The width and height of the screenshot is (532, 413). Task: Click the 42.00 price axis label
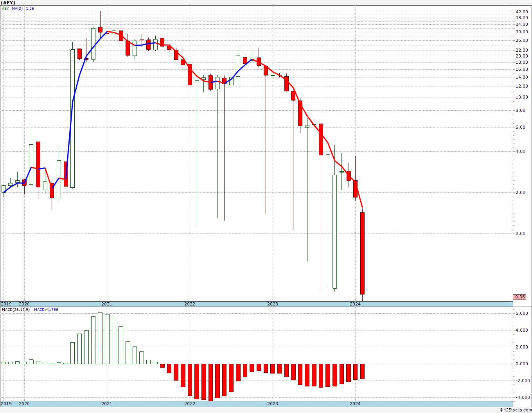point(522,12)
